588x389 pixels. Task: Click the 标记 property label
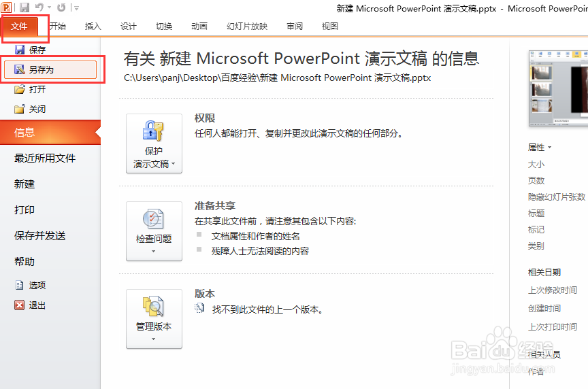536,230
